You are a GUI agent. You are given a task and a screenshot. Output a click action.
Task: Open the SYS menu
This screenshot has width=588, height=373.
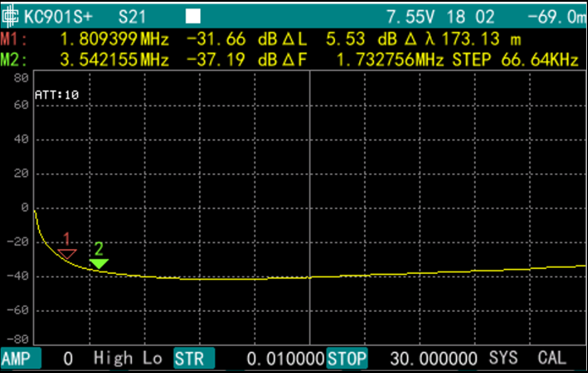(504, 358)
